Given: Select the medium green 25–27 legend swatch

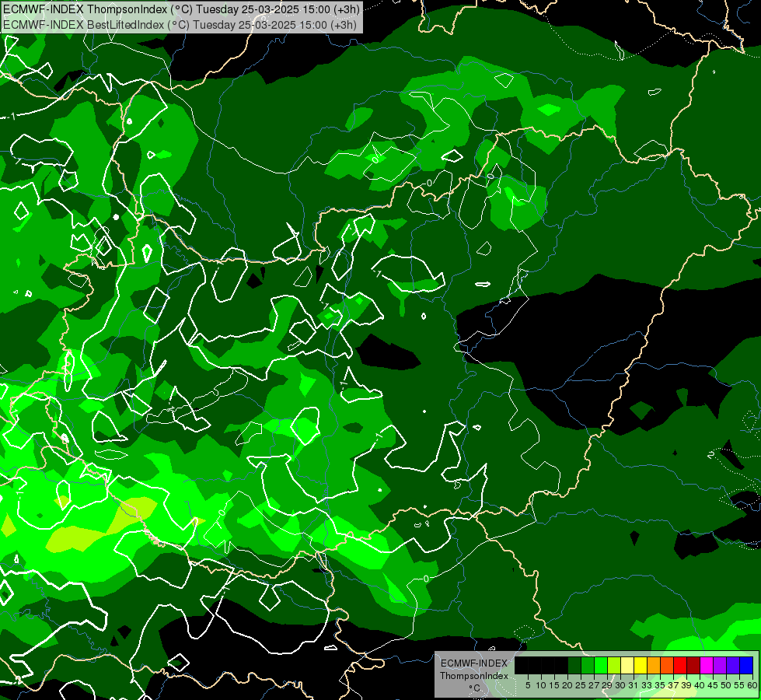Looking at the screenshot, I should point(588,665).
